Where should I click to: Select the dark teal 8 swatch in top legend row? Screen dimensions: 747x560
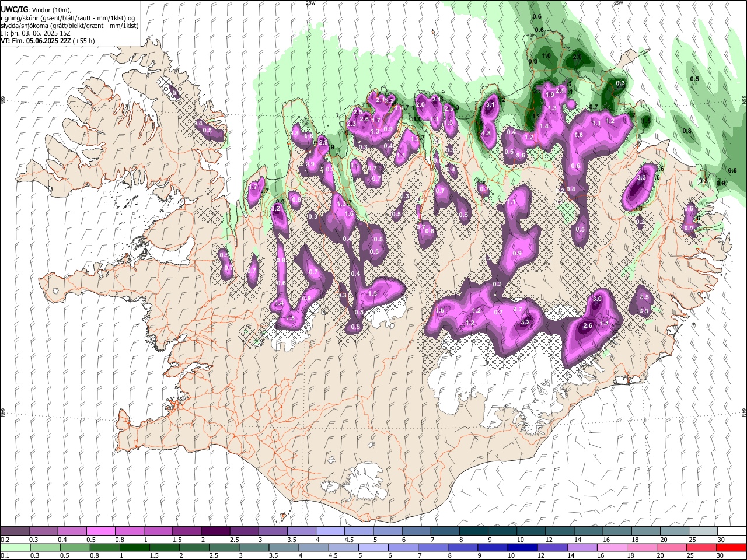(x=473, y=531)
